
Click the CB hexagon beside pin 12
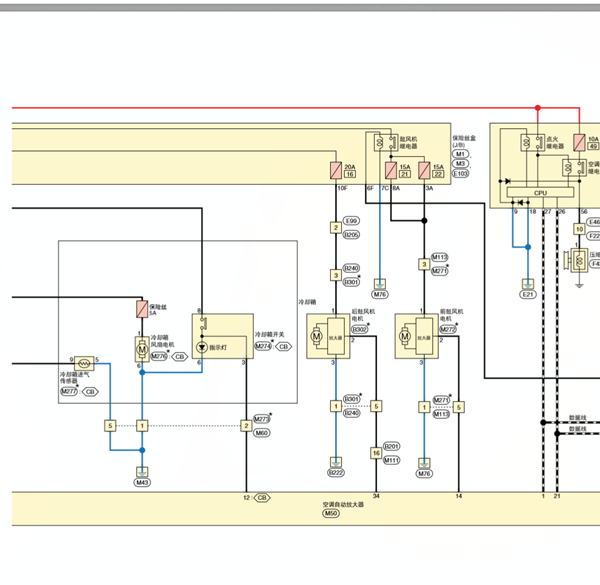(262, 498)
